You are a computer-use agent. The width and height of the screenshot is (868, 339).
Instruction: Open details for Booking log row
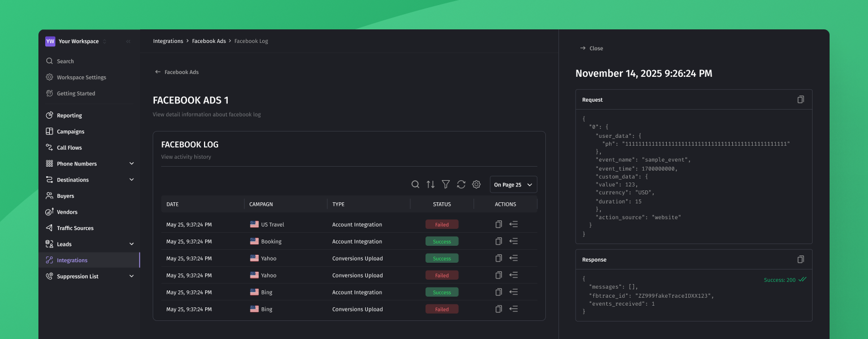coord(514,241)
